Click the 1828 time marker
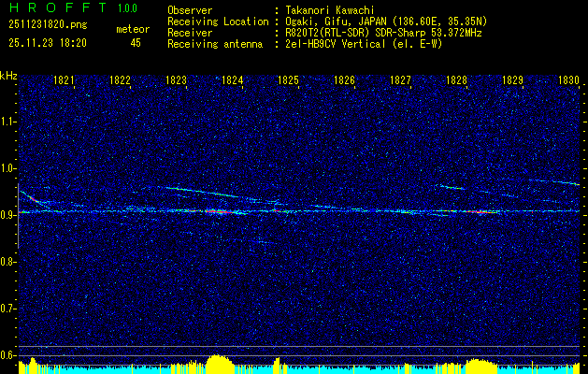This screenshot has height=374, width=588. click(456, 79)
